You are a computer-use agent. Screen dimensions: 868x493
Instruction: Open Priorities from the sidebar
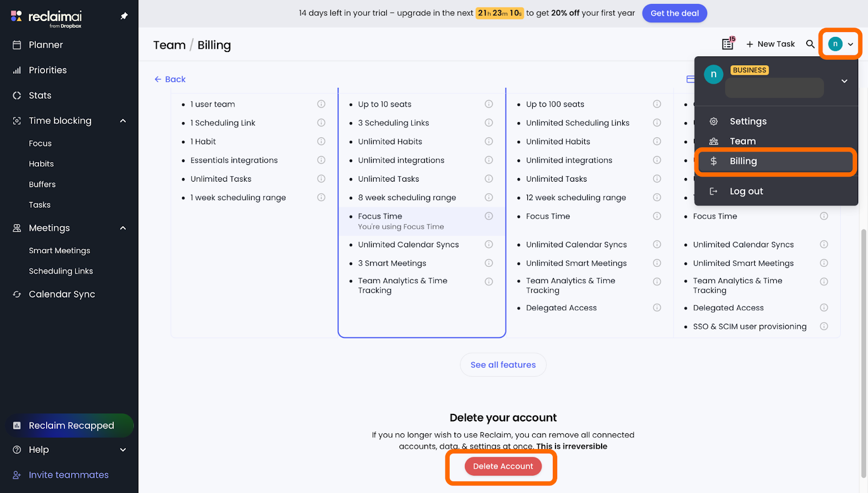[x=48, y=70]
